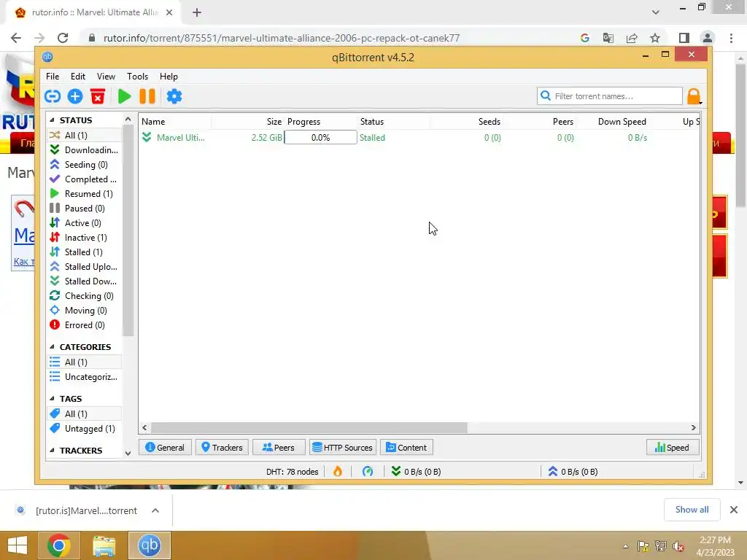Switch to the HTTP Sources tab
The height and width of the screenshot is (560, 747).
(343, 448)
